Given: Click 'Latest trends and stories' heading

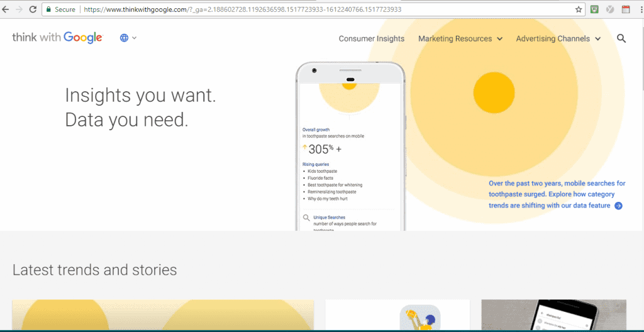Looking at the screenshot, I should coord(95,270).
